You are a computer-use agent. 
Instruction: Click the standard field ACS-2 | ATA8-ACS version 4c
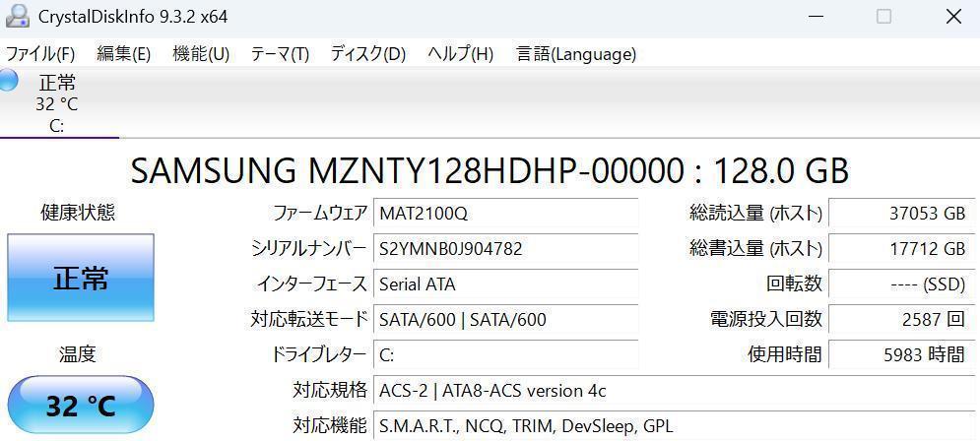click(674, 391)
